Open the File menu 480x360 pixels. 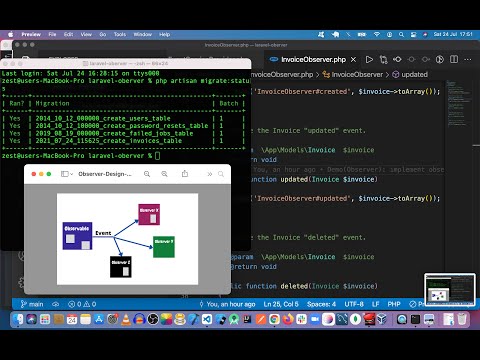point(52,34)
